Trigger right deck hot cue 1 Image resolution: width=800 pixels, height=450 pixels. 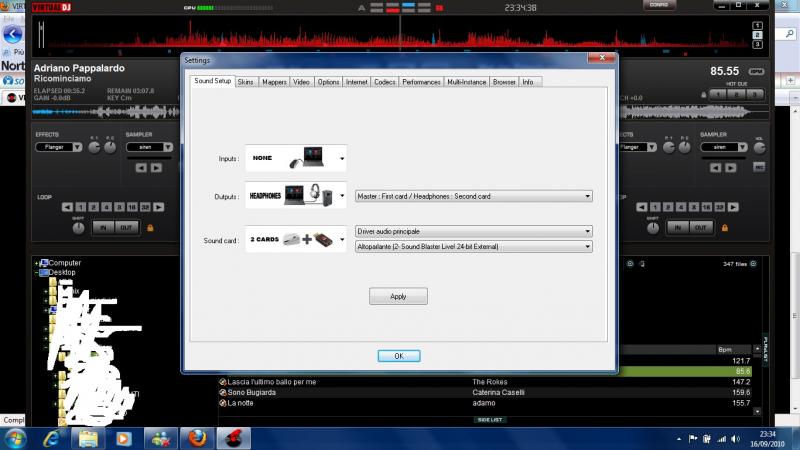pyautogui.click(x=718, y=95)
